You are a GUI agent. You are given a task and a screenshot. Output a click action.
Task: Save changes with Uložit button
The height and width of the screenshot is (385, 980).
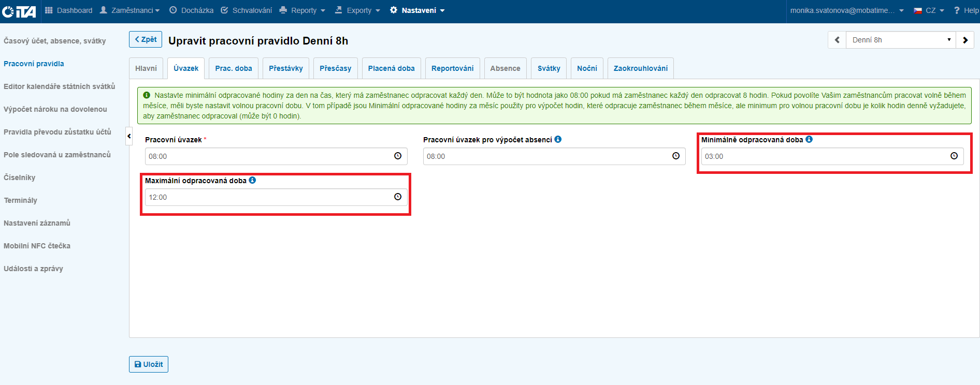click(x=149, y=364)
